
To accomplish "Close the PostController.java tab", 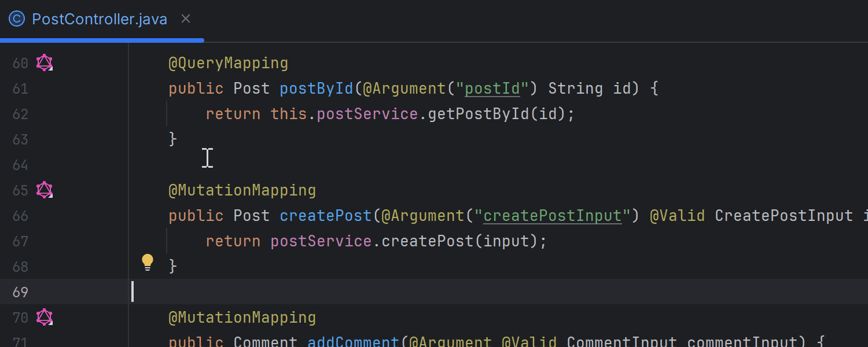I will (185, 19).
